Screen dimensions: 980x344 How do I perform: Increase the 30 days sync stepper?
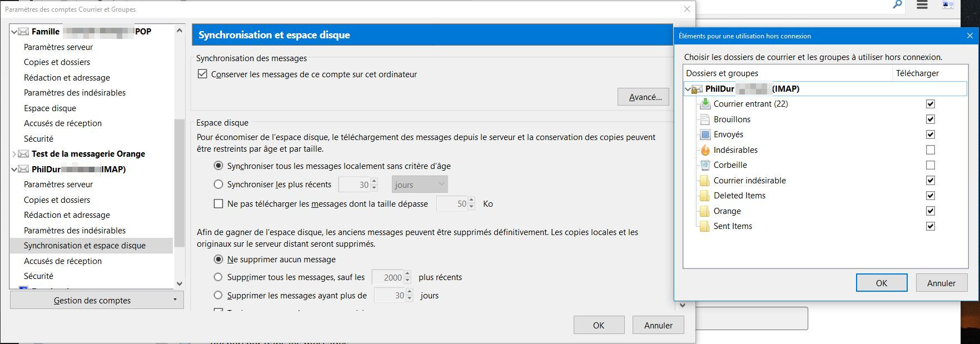pos(374,181)
